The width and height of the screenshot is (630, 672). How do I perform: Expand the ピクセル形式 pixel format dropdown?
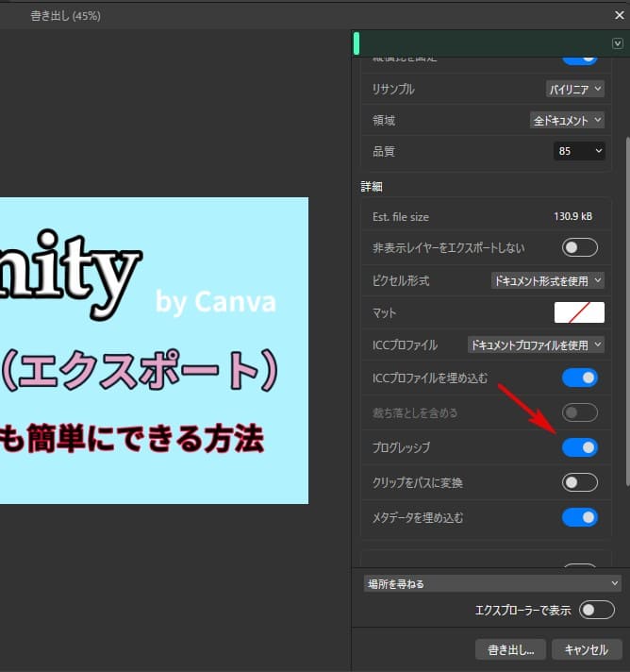[x=548, y=280]
